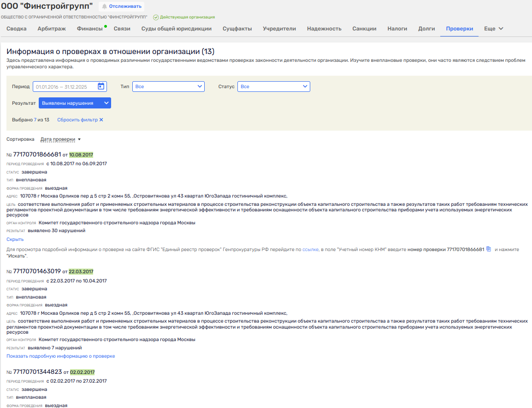Click the X icon to reset filter
This screenshot has width=532, height=408.
pyautogui.click(x=101, y=120)
